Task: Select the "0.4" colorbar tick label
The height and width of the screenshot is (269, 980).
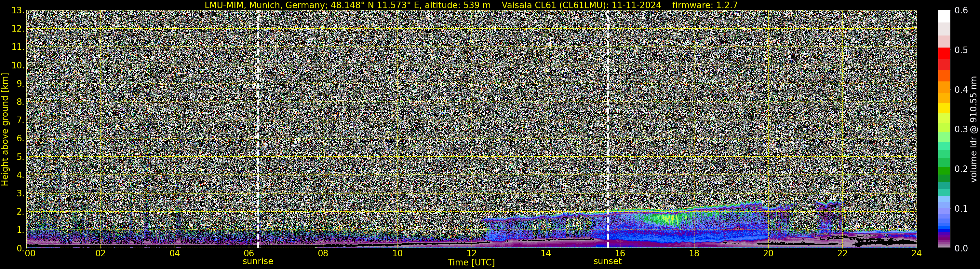Action: pyautogui.click(x=961, y=90)
